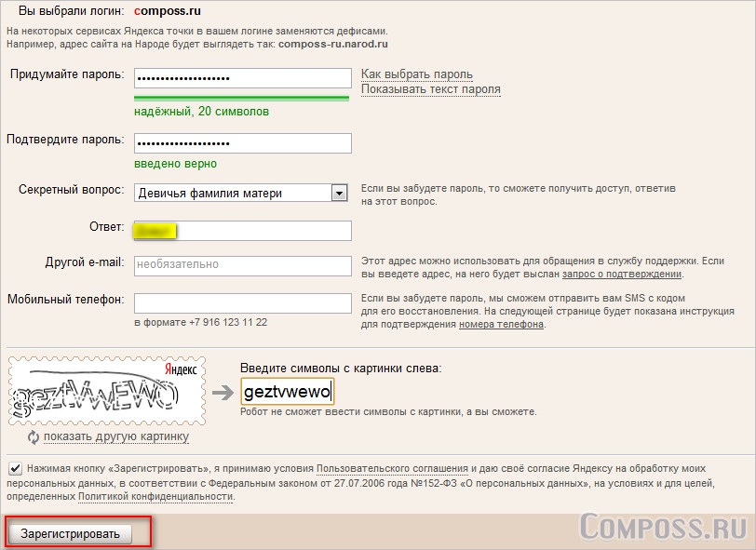756x550 pixels.
Task: Click the Зарегистрировать button
Action: tap(70, 533)
